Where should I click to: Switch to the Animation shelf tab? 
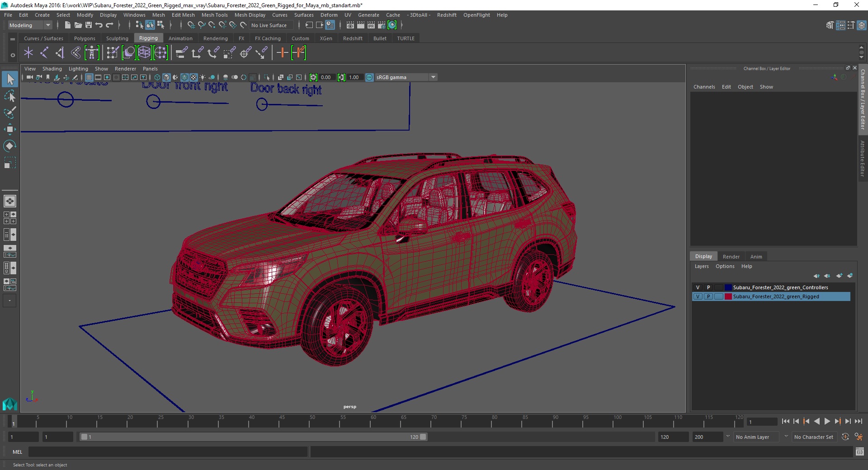click(180, 38)
